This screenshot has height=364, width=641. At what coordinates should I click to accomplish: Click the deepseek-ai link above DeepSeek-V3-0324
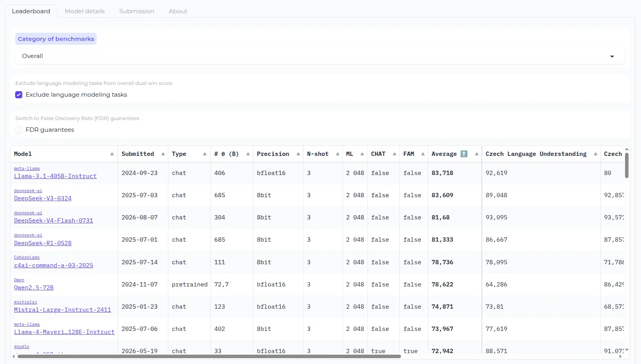28,191
